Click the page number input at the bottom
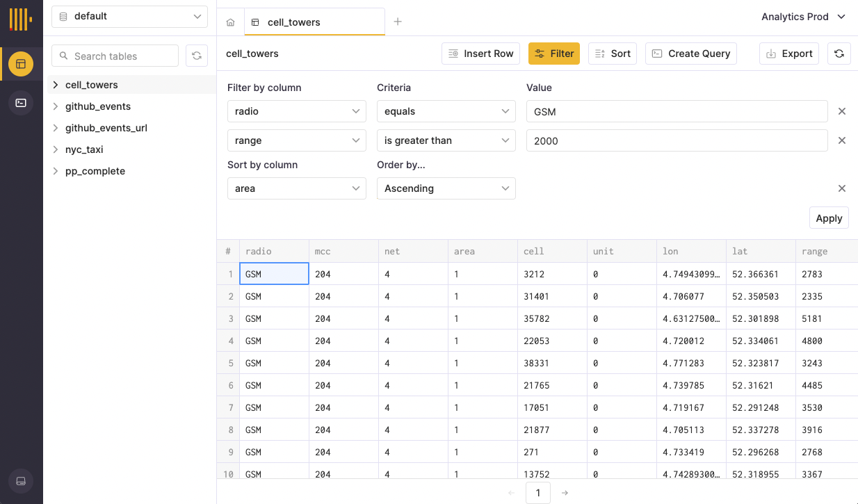This screenshot has height=504, width=858. coord(537,492)
